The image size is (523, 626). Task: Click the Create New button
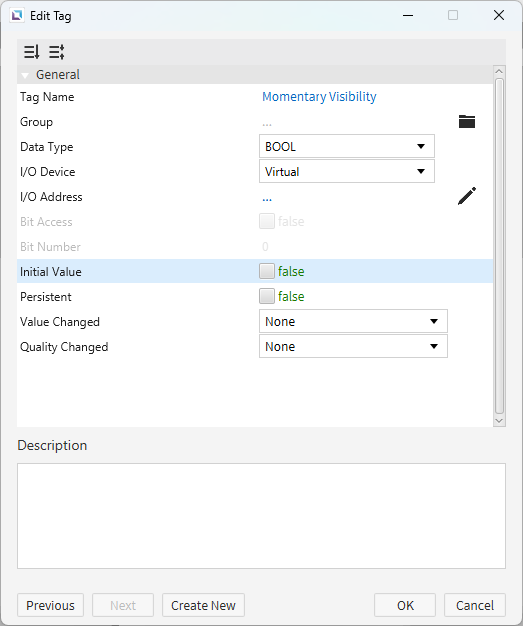[203, 605]
